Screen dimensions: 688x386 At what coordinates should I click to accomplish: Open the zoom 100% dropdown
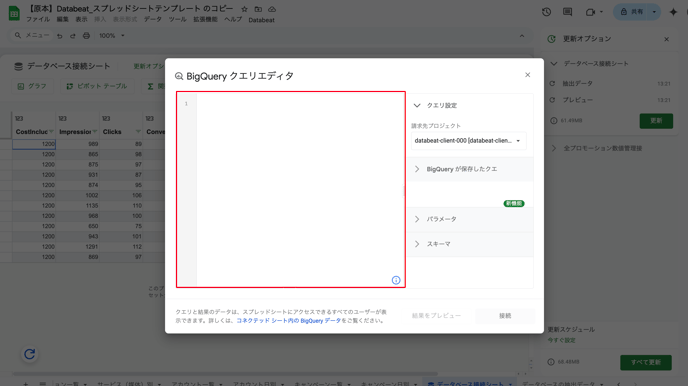[x=112, y=36]
